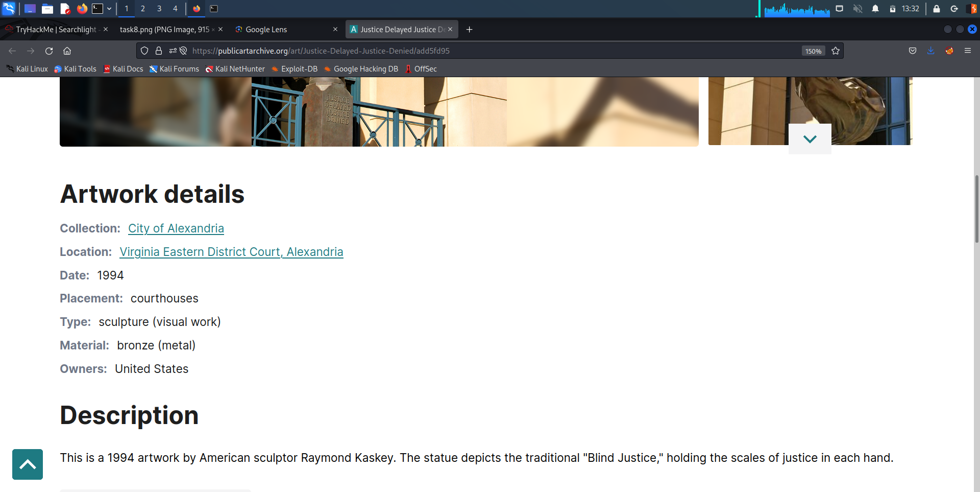Open the tracking protection shield icon
The image size is (980, 492).
(144, 51)
